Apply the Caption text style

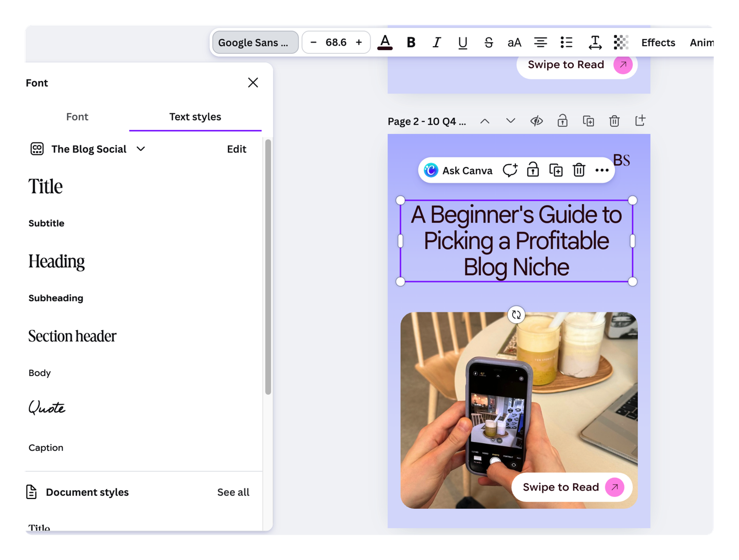[x=46, y=448]
